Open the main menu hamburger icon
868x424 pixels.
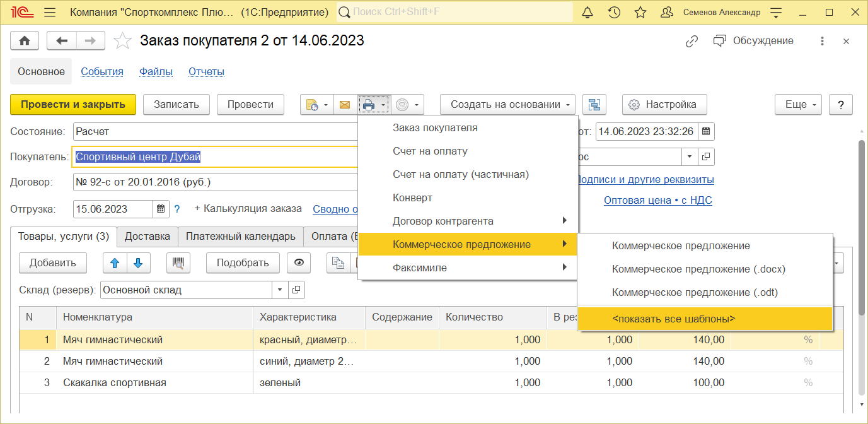pyautogui.click(x=50, y=13)
